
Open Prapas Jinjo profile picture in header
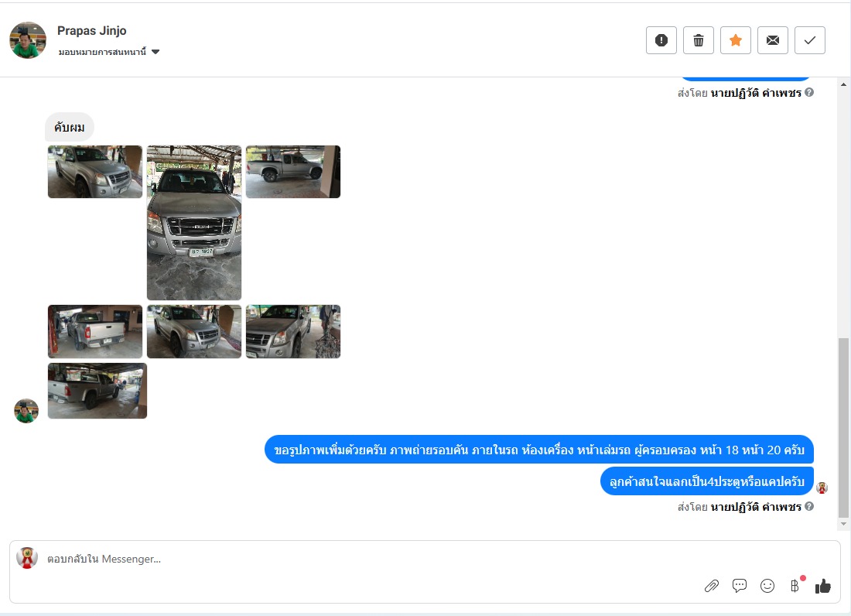click(28, 40)
